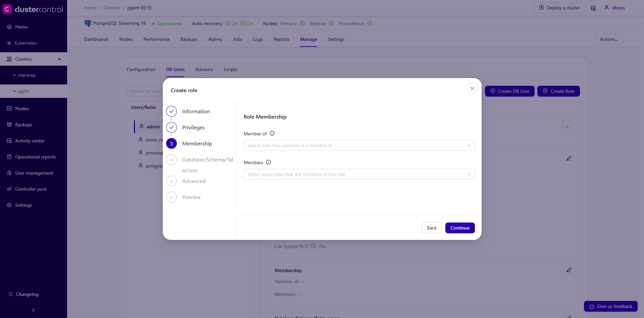The image size is (644, 318).
Task: Collapse the sidebar with the arrow icon
Action: tap(33, 310)
